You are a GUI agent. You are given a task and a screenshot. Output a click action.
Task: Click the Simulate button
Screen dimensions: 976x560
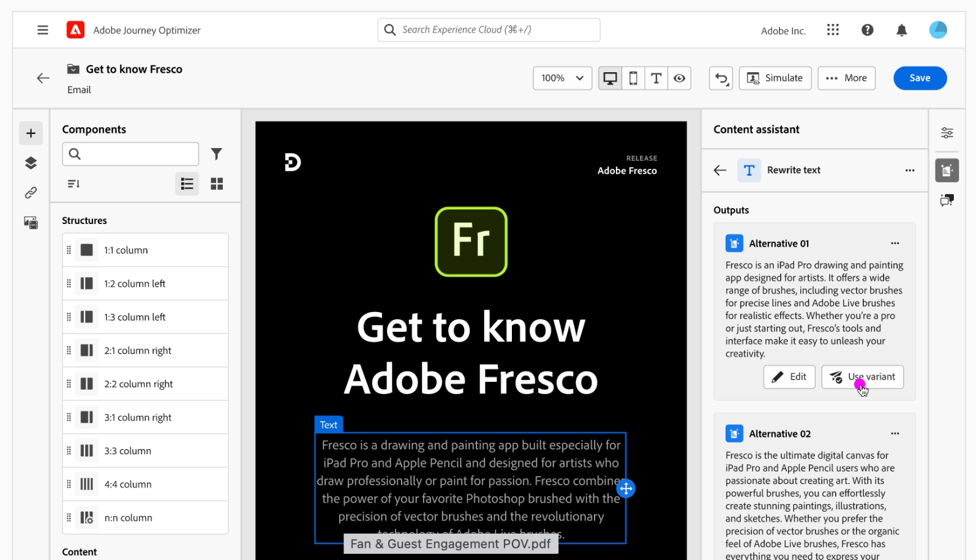point(775,78)
